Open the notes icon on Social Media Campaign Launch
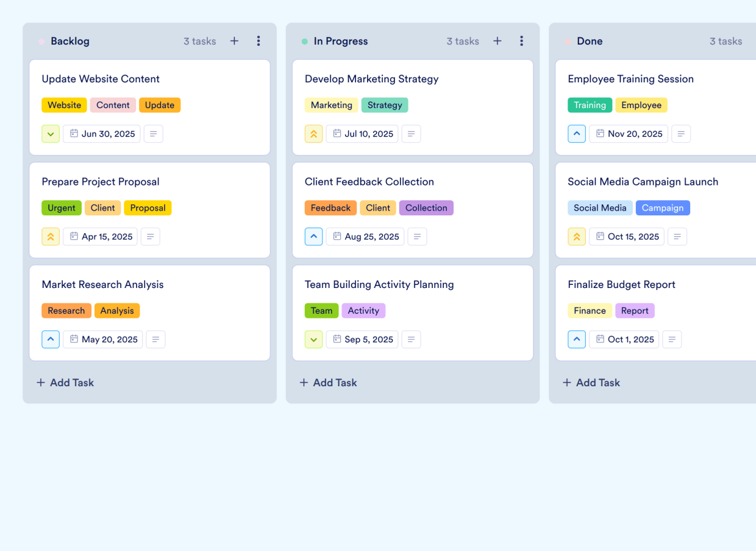This screenshot has height=551, width=756. [x=677, y=237]
